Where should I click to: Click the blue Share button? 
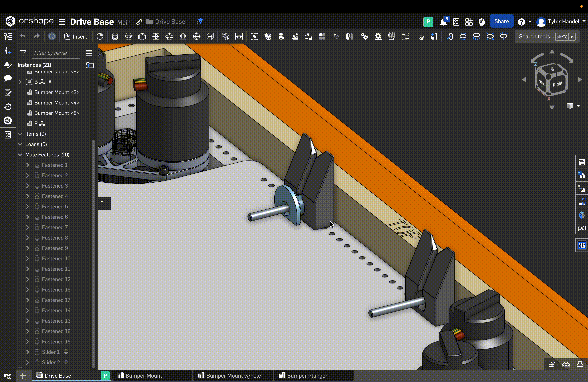[501, 21]
